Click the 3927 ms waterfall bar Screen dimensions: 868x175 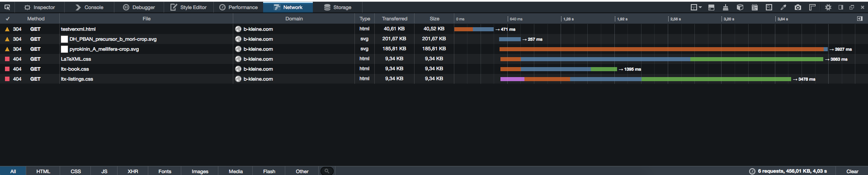click(664, 49)
